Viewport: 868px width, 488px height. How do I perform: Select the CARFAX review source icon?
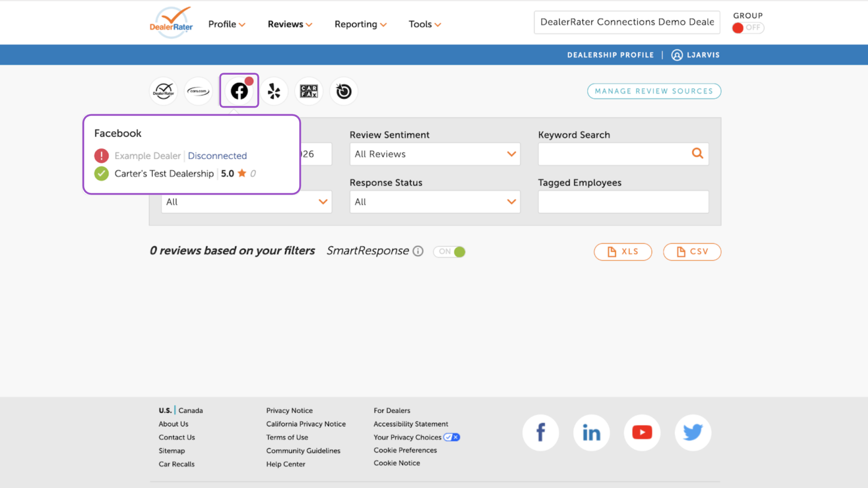tap(309, 91)
